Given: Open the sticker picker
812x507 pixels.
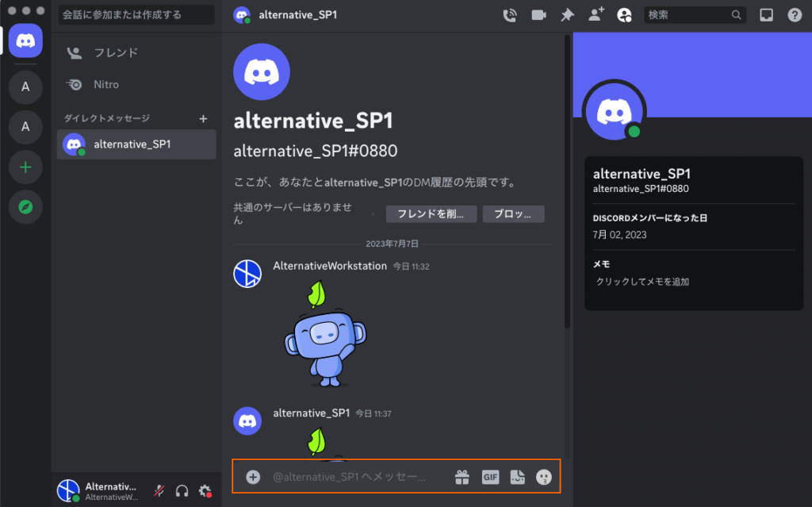Looking at the screenshot, I should (x=517, y=477).
